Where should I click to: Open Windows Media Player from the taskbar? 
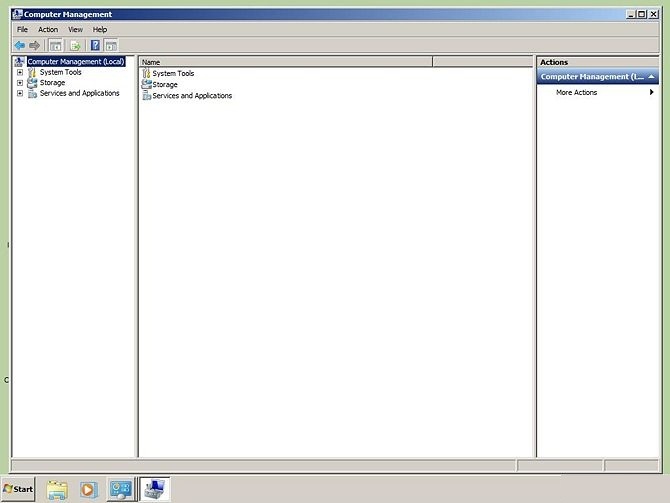click(x=89, y=489)
